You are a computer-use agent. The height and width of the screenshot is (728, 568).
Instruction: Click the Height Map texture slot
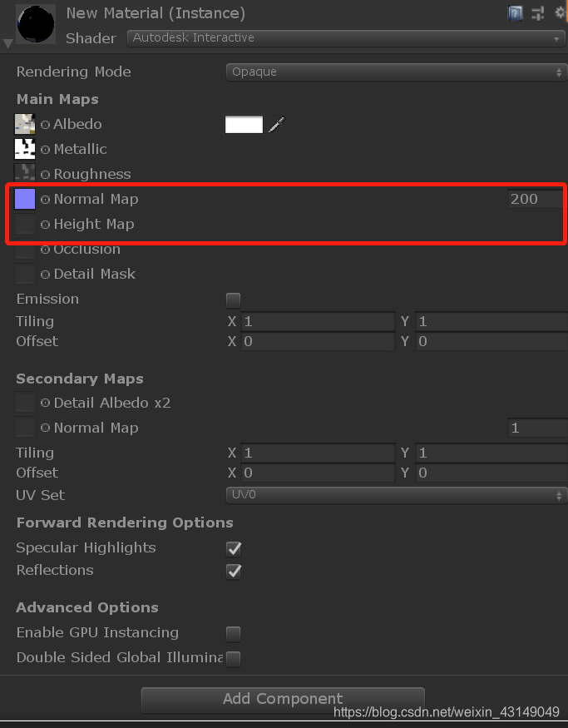(x=25, y=225)
